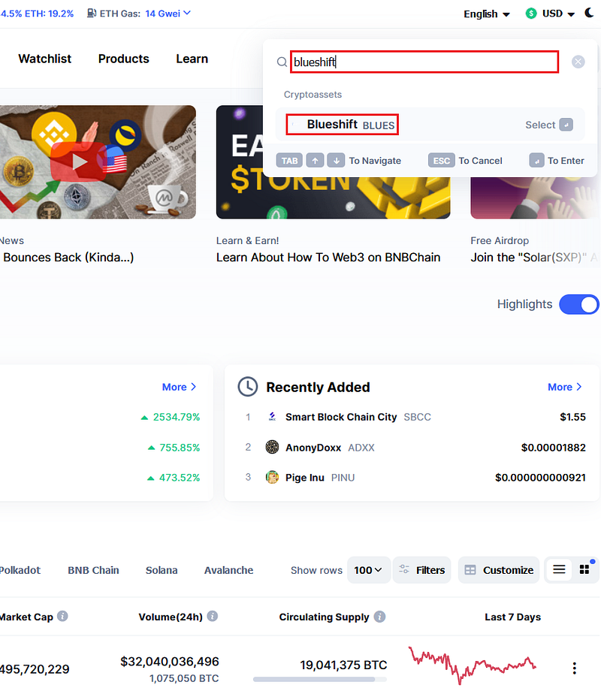601x700 pixels.
Task: Click AnonyDoxx coin logo
Action: (272, 447)
